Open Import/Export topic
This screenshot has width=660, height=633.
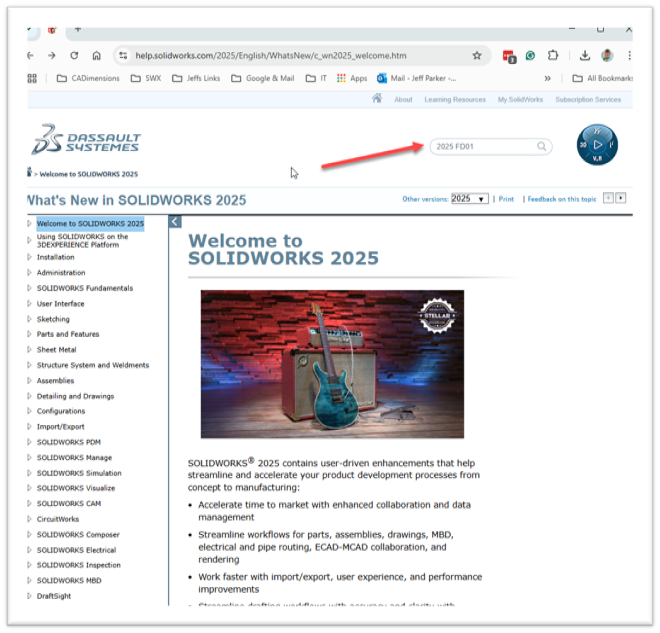61,426
